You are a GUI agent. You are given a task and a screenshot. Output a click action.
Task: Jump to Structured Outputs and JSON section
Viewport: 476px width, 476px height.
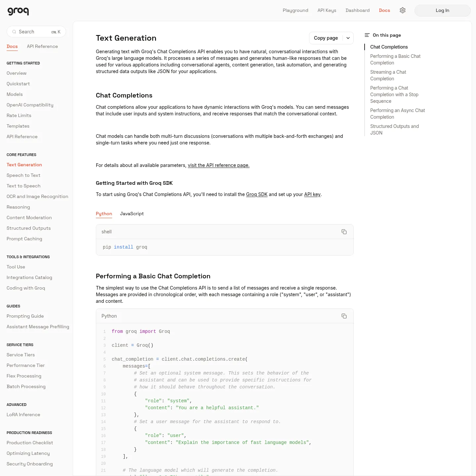tap(394, 130)
